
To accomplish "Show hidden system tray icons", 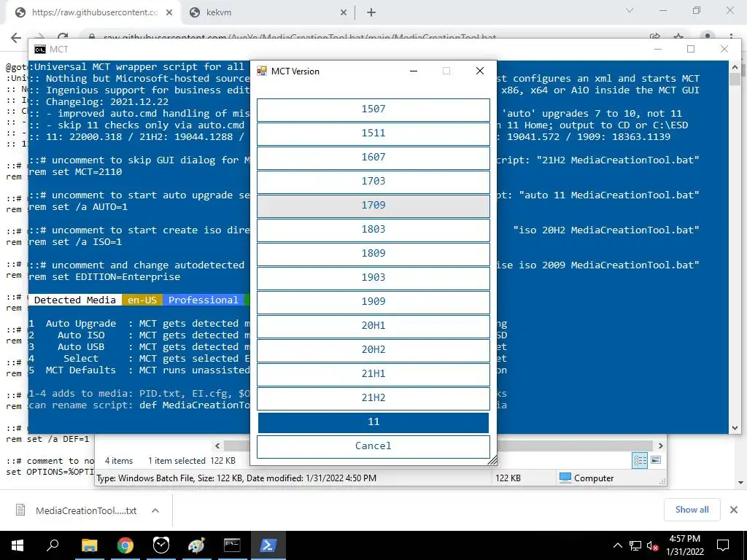I will click(x=617, y=545).
